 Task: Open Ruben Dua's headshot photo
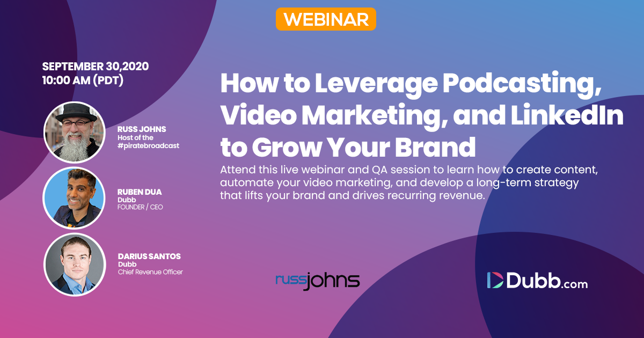[74, 198]
